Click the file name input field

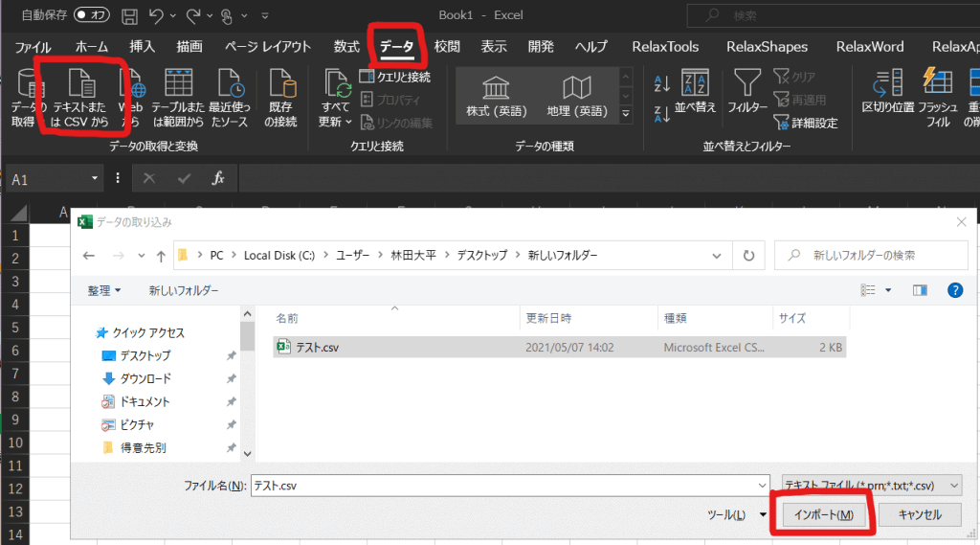click(509, 486)
